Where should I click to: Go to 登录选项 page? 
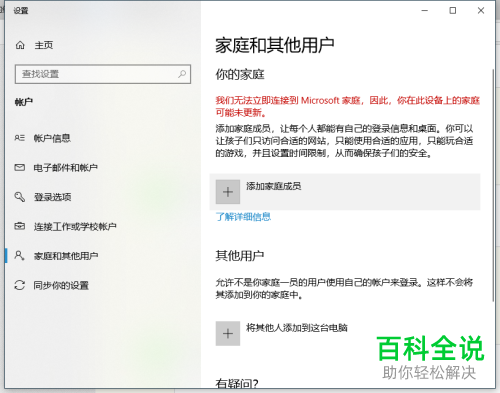point(52,197)
